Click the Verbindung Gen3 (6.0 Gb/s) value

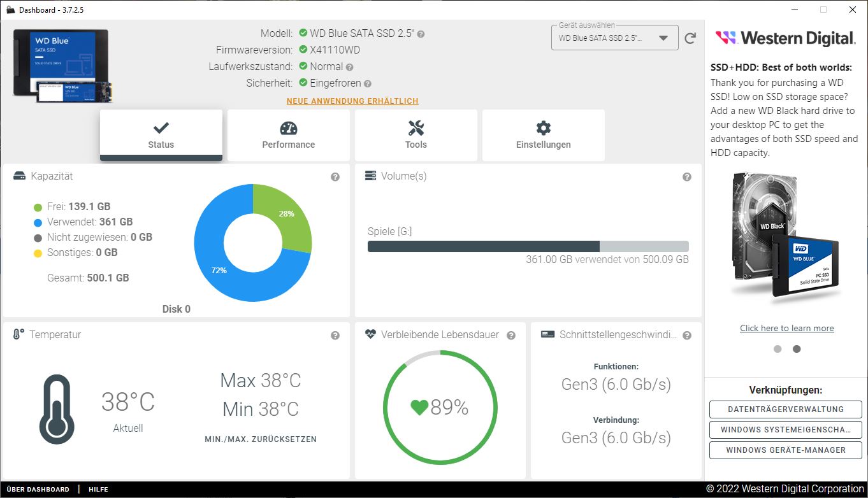616,438
